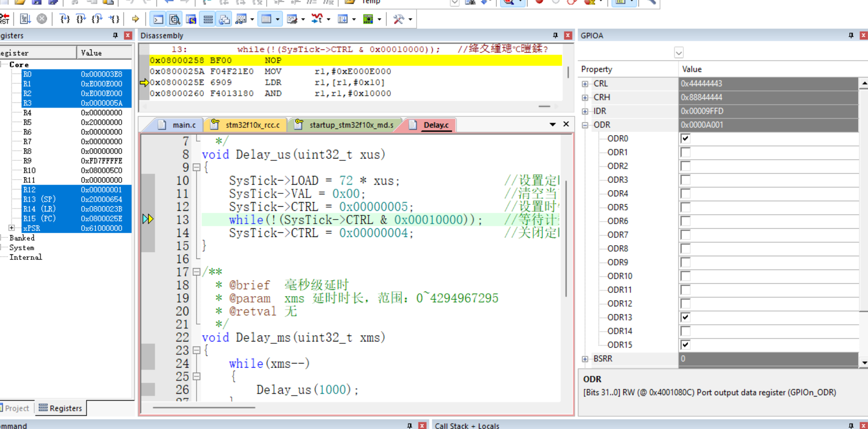The image size is (868, 429).
Task: Toggle the Registers Window toolbar icon
Action: [x=208, y=19]
